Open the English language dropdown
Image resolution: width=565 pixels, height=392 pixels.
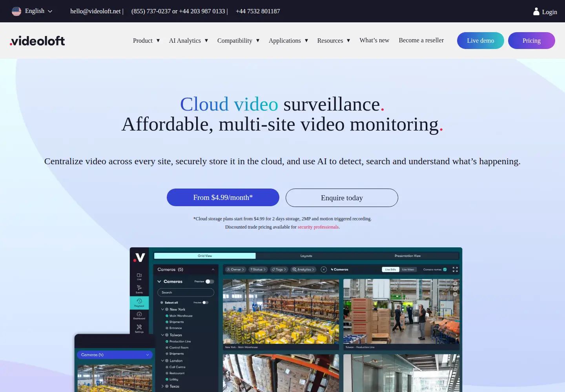(x=32, y=11)
